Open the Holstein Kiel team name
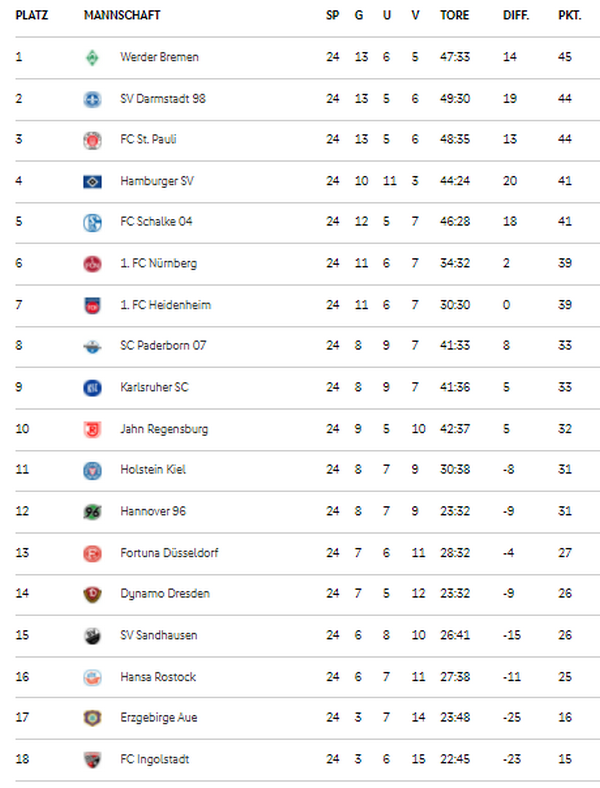600x788 pixels. pyautogui.click(x=153, y=470)
